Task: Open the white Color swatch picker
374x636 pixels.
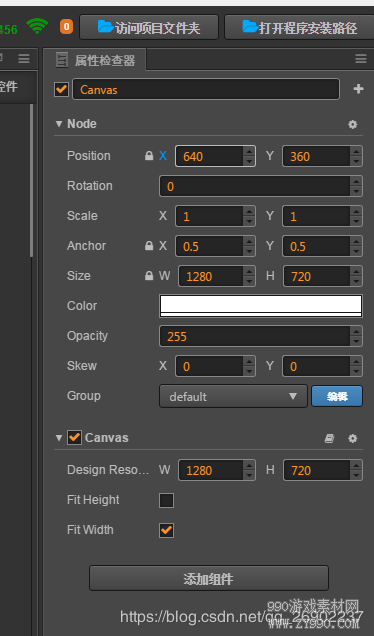Action: tap(260, 306)
